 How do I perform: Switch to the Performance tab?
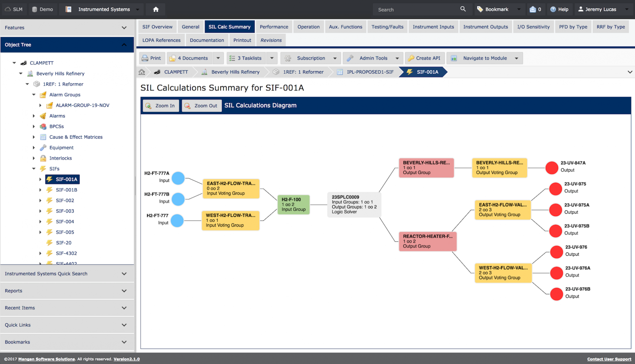pyautogui.click(x=274, y=27)
